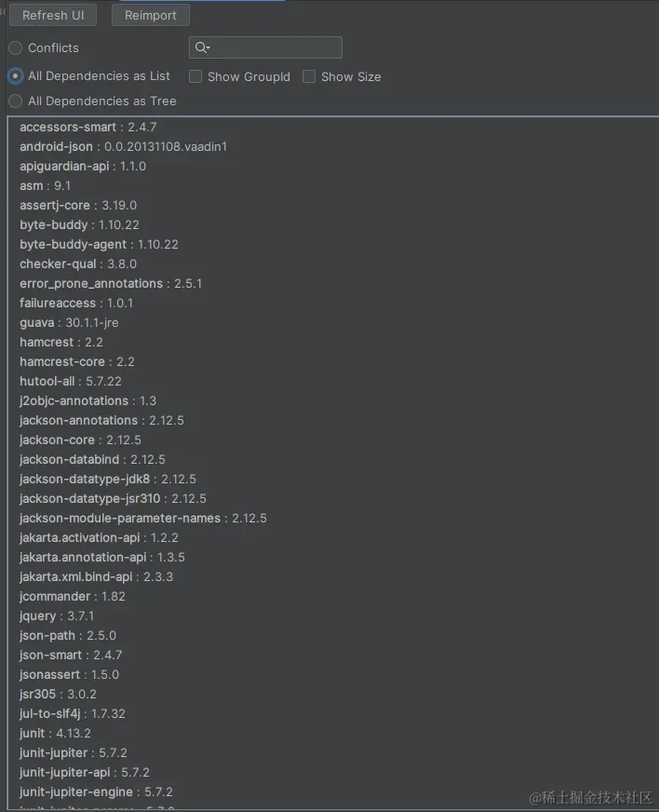Screen dimensions: 659x812
Task: Focus the dependency search field
Action: point(265,47)
